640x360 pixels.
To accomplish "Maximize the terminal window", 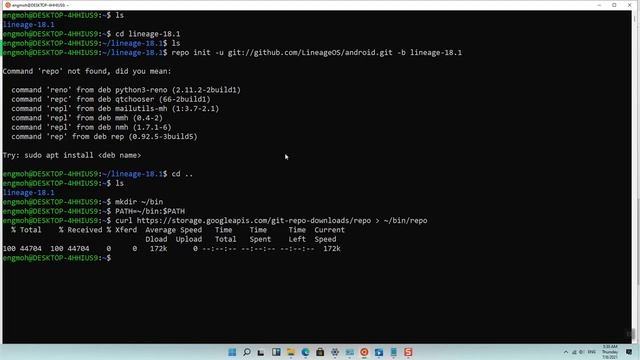I will (614, 5).
